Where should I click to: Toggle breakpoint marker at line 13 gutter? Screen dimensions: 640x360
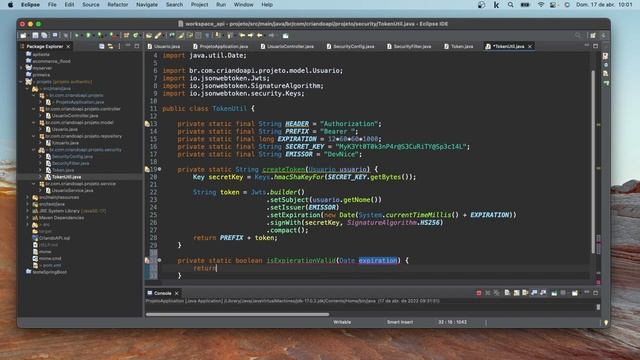[x=147, y=124]
